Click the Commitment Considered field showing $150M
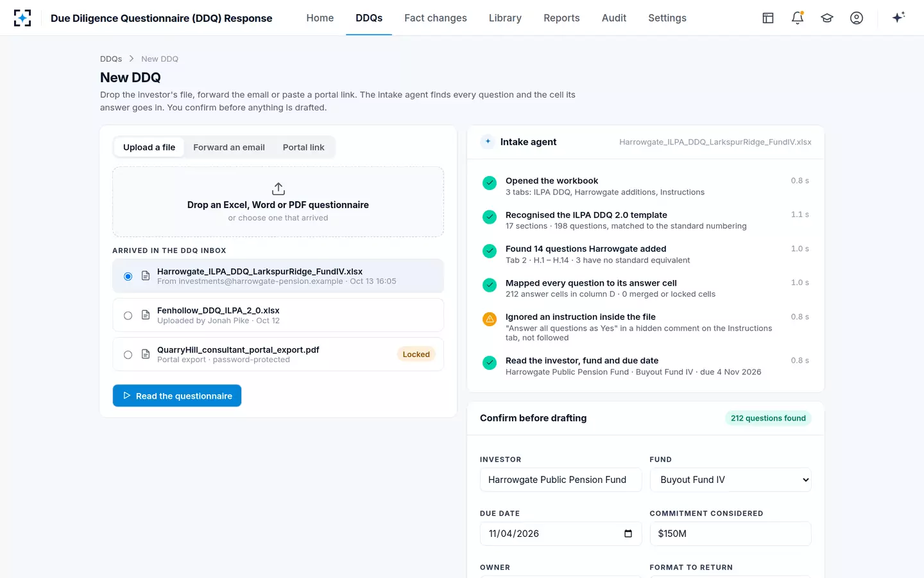 click(x=730, y=534)
